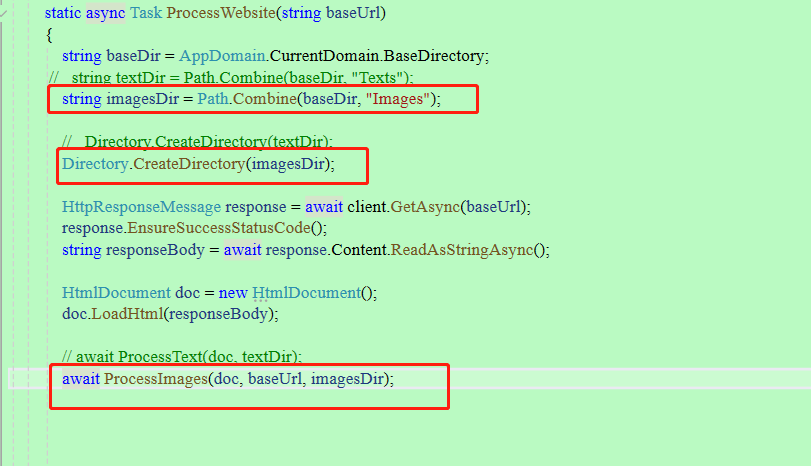The image size is (811, 466).
Task: Click the "Images" string literal
Action: [398, 99]
